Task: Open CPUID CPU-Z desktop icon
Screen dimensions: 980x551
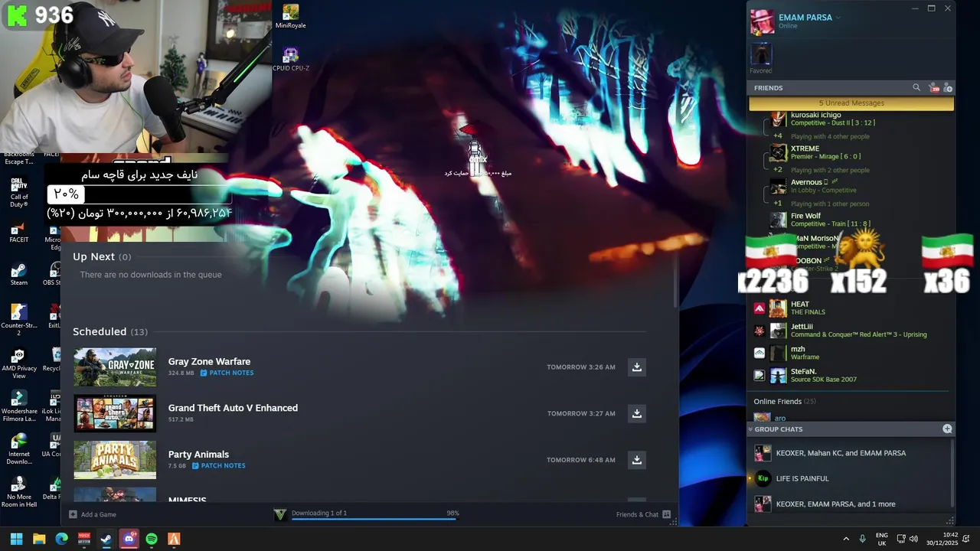Action: (x=290, y=60)
